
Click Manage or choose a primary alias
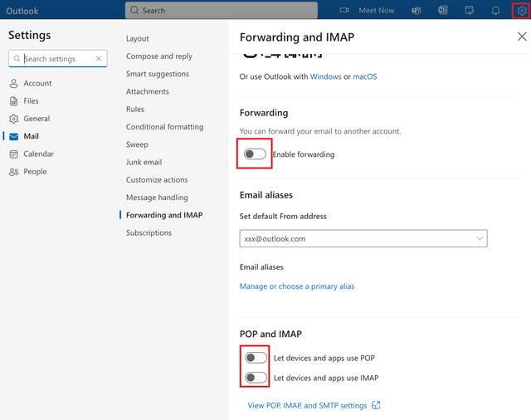[296, 286]
